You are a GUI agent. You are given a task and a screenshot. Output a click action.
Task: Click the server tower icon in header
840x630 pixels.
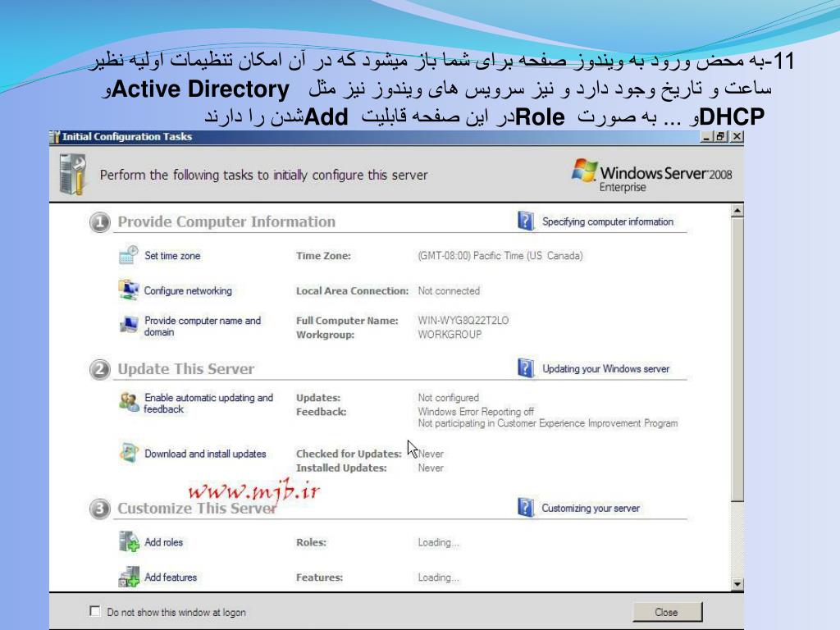(x=73, y=174)
